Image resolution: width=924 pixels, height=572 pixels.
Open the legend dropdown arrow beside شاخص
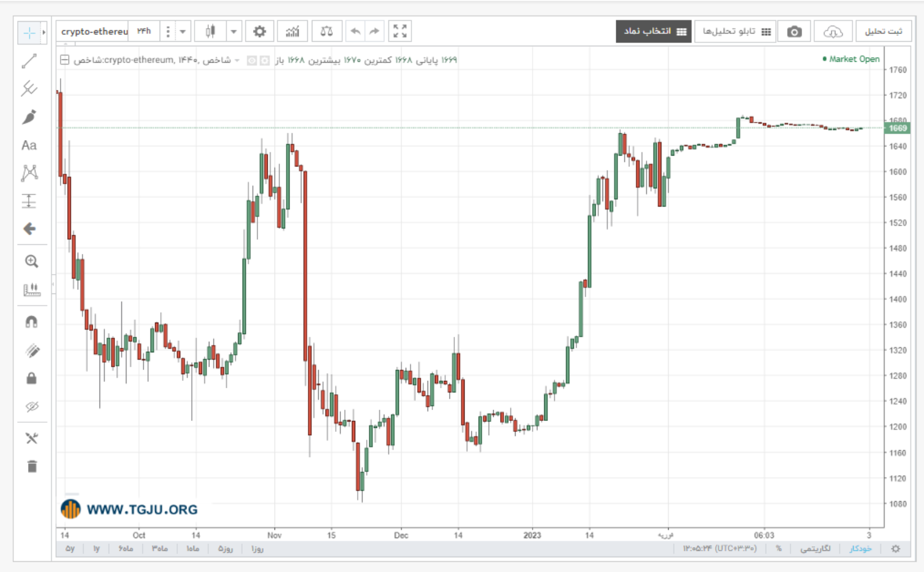click(237, 60)
